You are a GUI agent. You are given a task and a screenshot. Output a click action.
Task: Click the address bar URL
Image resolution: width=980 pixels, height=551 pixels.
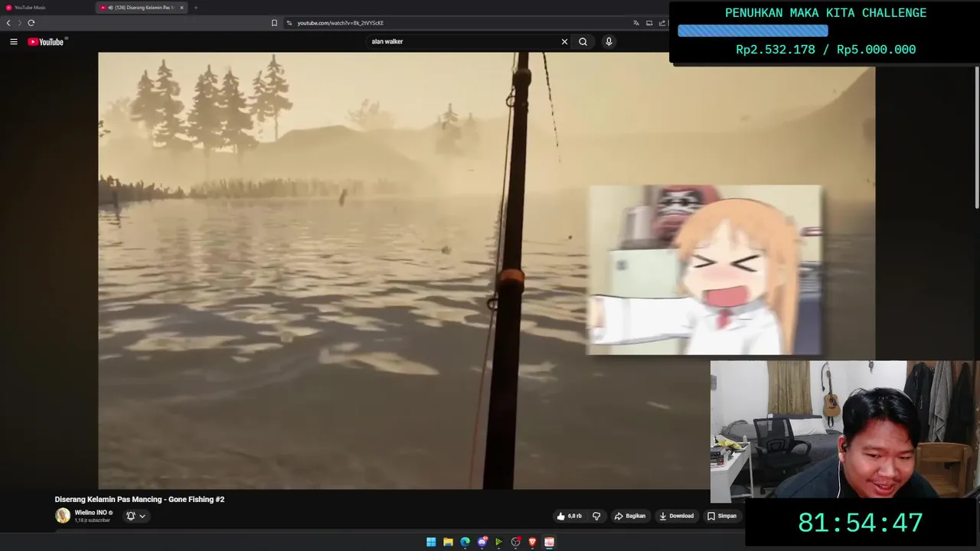coord(340,23)
